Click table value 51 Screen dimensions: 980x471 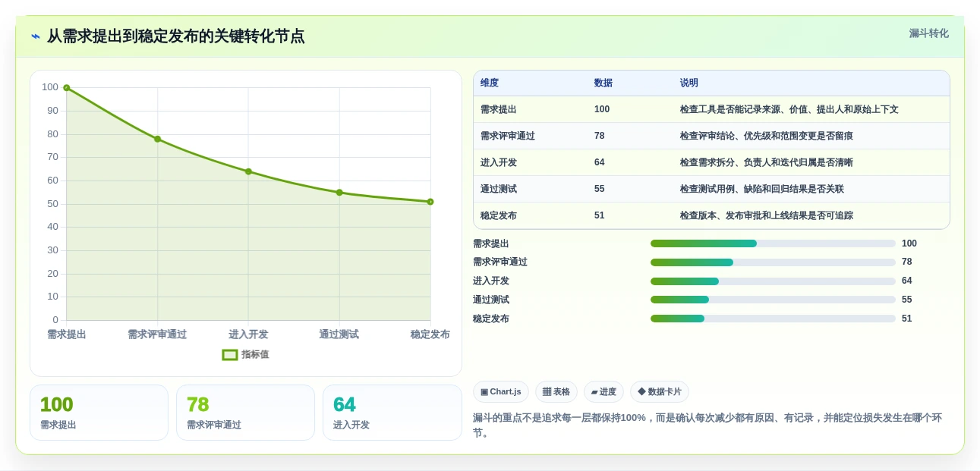[x=600, y=215]
